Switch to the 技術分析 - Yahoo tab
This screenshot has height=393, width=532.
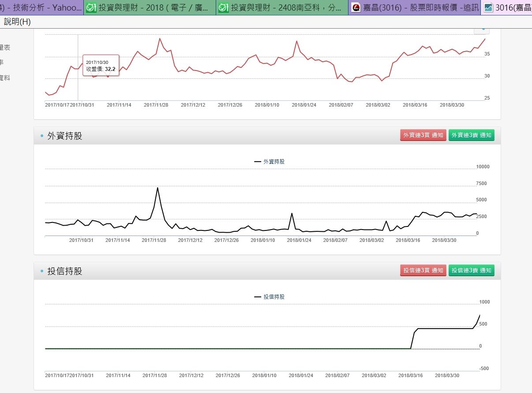coord(41,7)
